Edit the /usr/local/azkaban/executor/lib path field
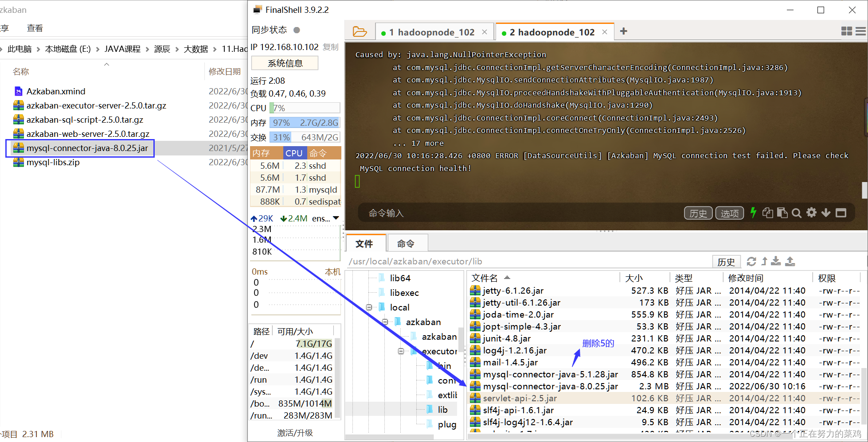868x442 pixels. [528, 261]
